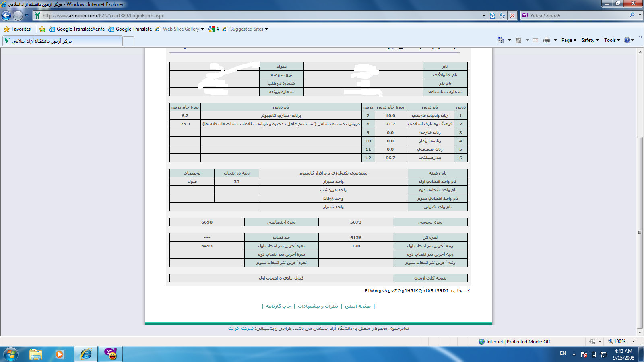Expand the Safety menu dropdown
This screenshot has width=644, height=362.
click(590, 40)
